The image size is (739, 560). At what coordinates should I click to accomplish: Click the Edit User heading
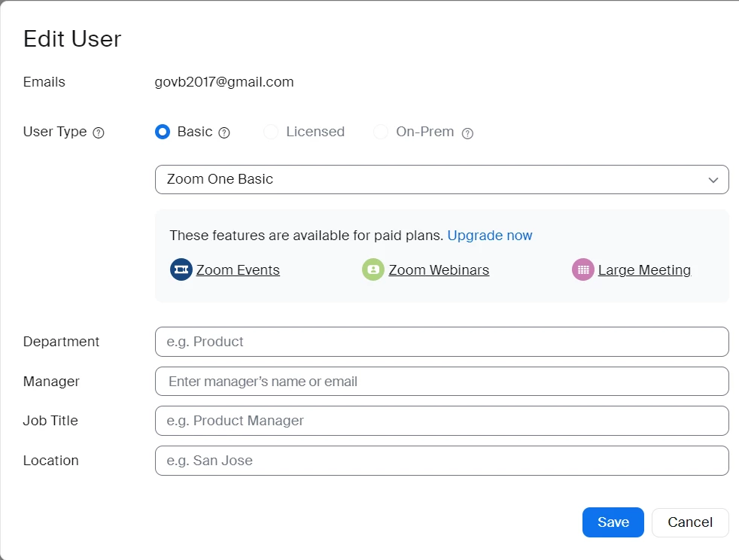[72, 38]
